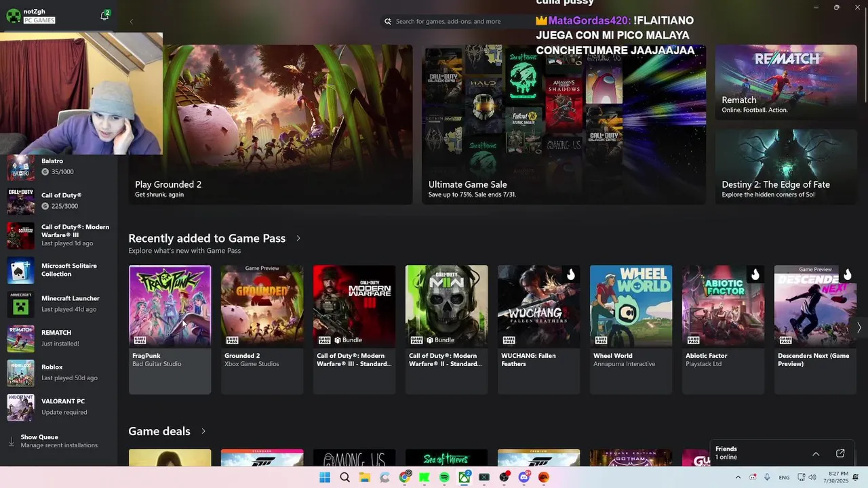Open the REMATCH sidebar game icon
Viewport: 868px width, 488px height.
20,338
